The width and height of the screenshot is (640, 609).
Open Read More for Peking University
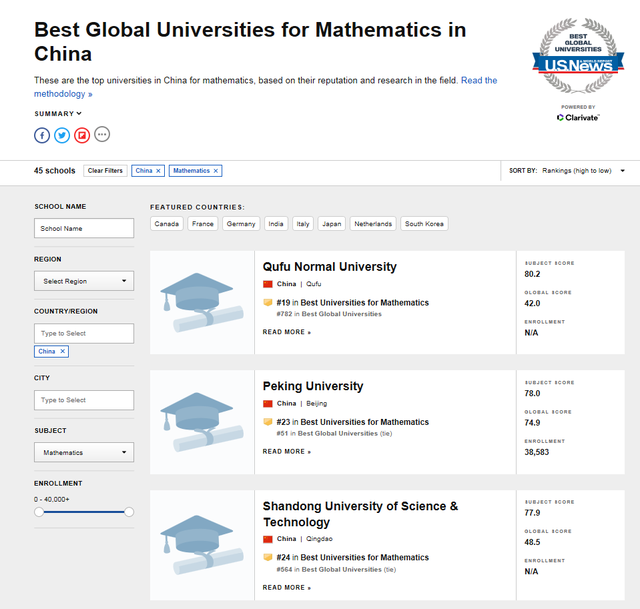pyautogui.click(x=286, y=452)
